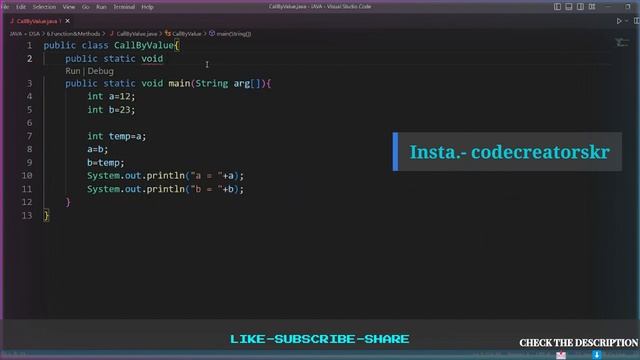The width and height of the screenshot is (640, 360).
Task: Place cursor after 'void' on line 2
Action: click(164, 59)
